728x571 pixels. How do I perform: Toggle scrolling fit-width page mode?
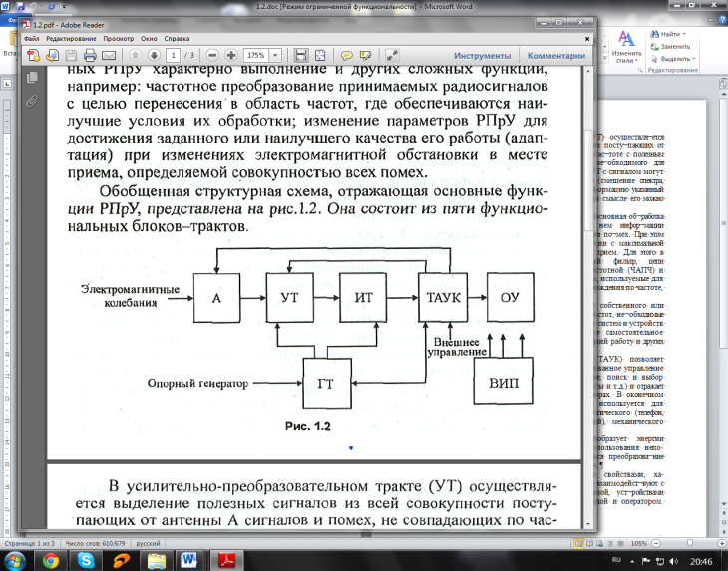tap(301, 55)
